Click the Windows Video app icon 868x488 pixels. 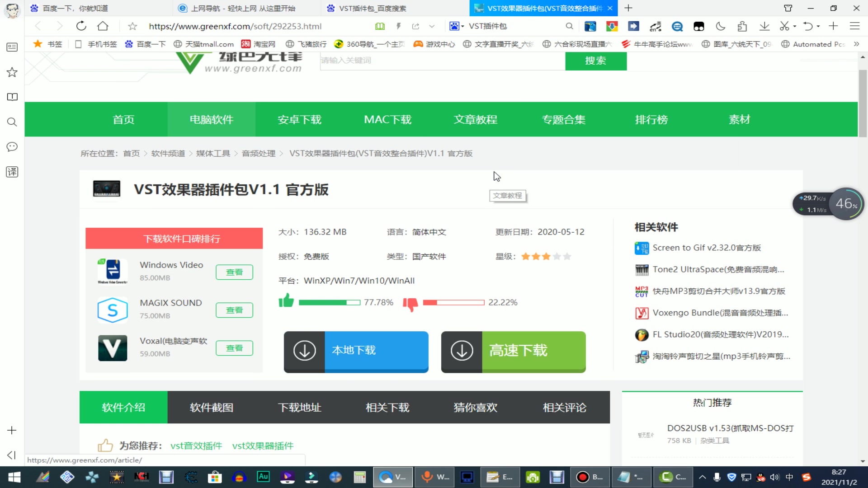click(x=113, y=271)
